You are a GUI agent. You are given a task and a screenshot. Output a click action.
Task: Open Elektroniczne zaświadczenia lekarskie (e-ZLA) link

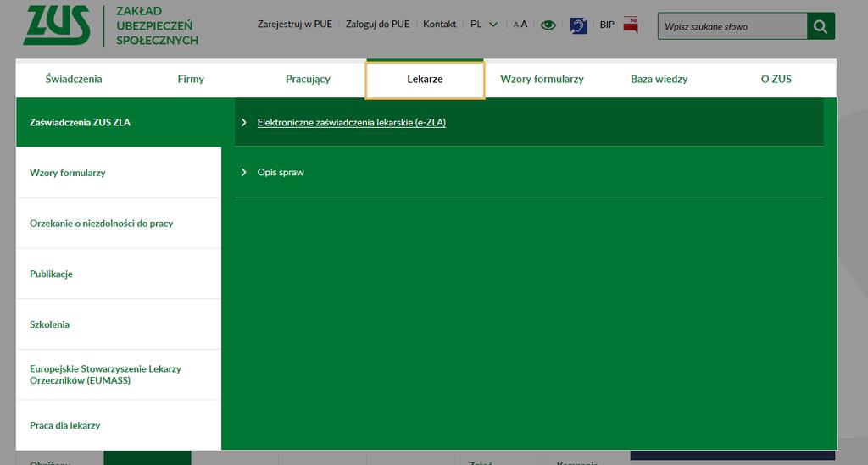coord(352,122)
